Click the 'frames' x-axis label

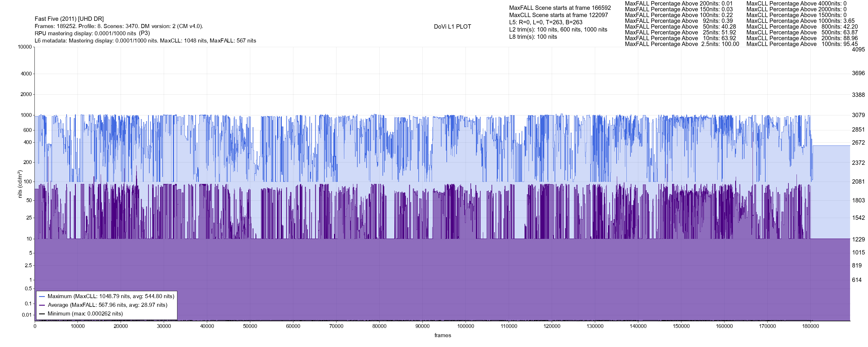[x=442, y=335]
